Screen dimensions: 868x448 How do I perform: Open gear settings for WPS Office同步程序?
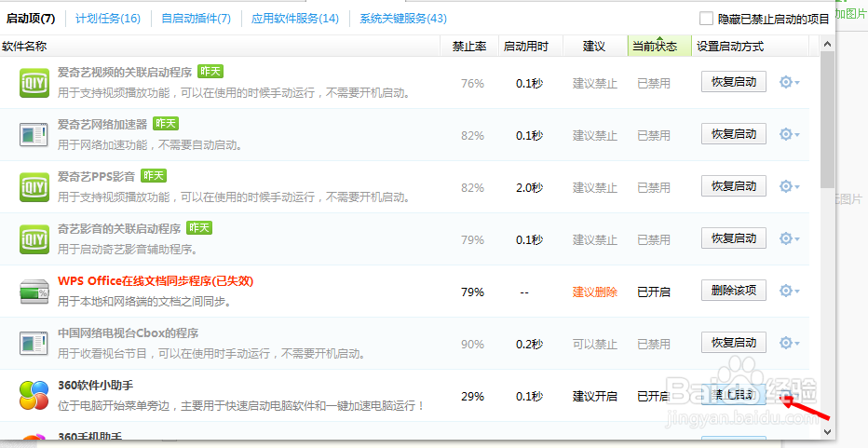[x=790, y=291]
